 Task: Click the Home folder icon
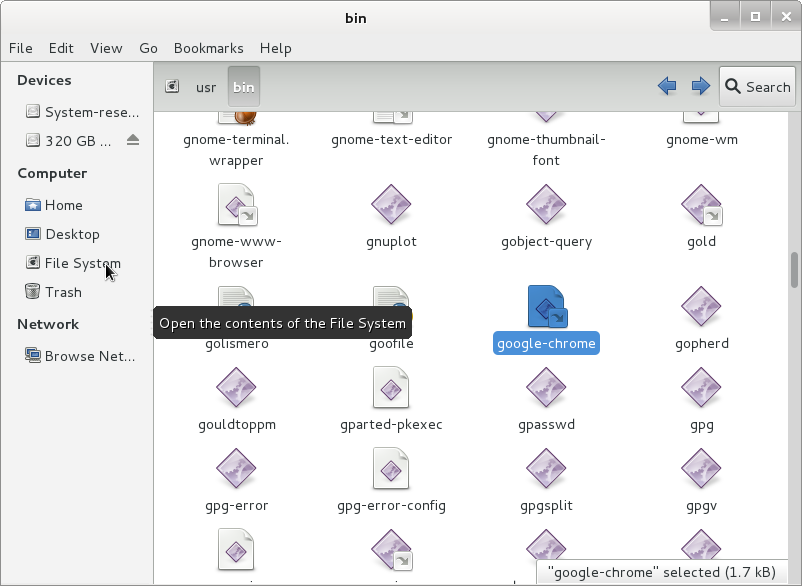coord(33,205)
